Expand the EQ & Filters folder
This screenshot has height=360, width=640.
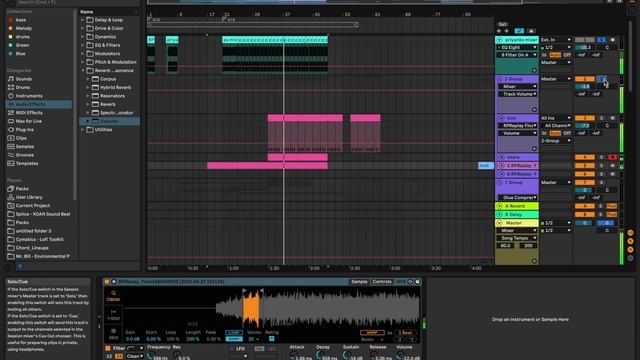point(82,45)
